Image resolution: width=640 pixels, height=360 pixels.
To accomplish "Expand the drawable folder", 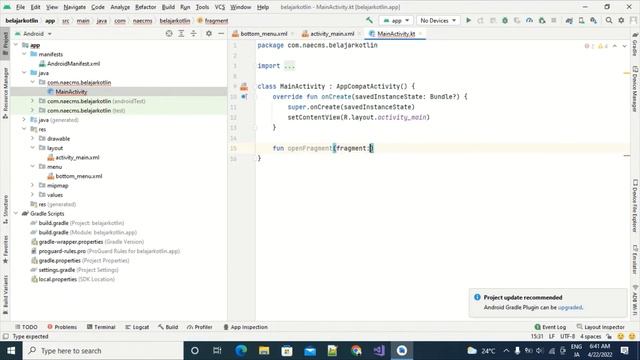I will (x=32, y=138).
